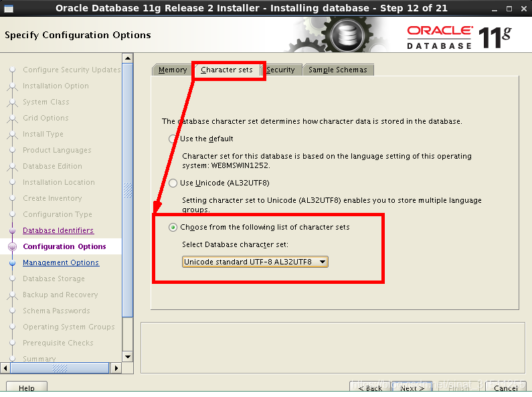Click the step list scroll-up arrow
The width and height of the screenshot is (532, 397).
point(128,58)
